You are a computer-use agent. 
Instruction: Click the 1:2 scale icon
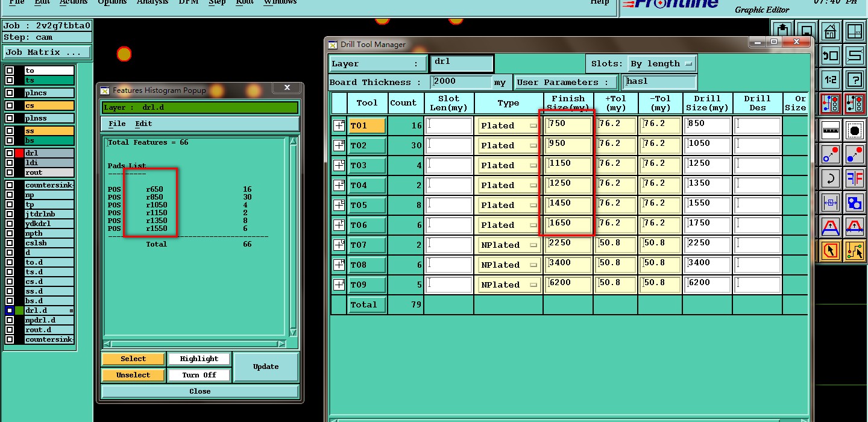pos(830,80)
